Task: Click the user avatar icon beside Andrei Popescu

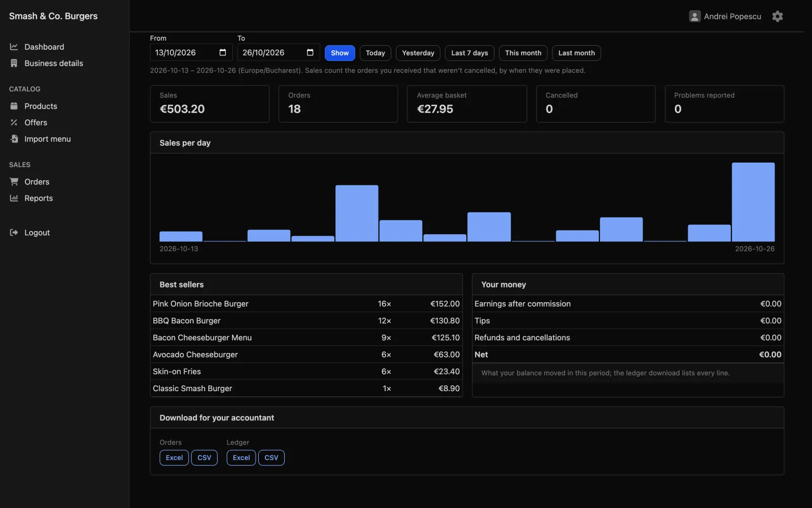Action: pyautogui.click(x=695, y=16)
